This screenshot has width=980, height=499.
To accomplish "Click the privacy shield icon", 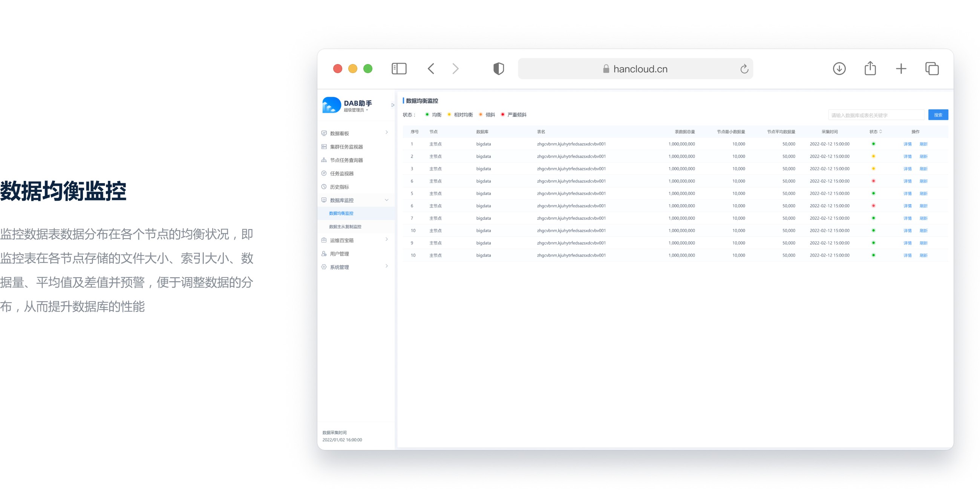I will [x=498, y=69].
